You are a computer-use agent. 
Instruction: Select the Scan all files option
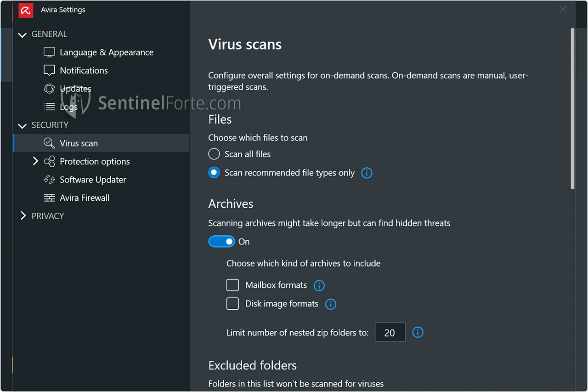pyautogui.click(x=214, y=154)
